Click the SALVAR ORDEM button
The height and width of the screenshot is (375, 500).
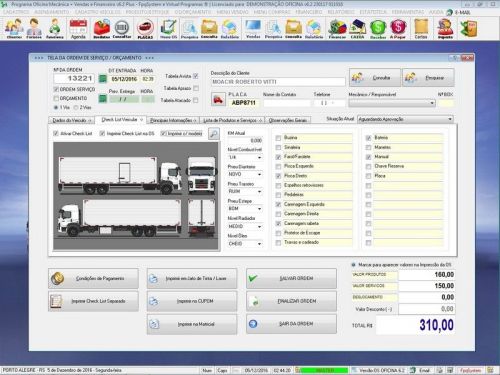(x=291, y=278)
